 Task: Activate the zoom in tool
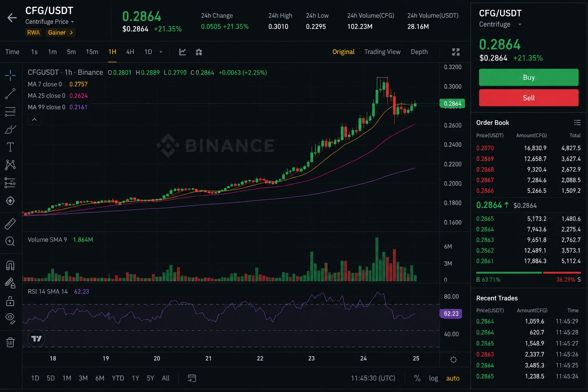click(x=10, y=242)
